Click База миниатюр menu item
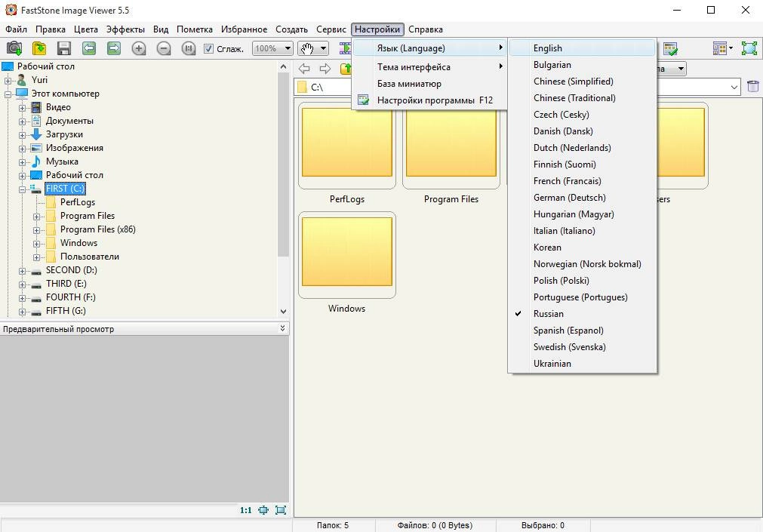 (x=429, y=83)
